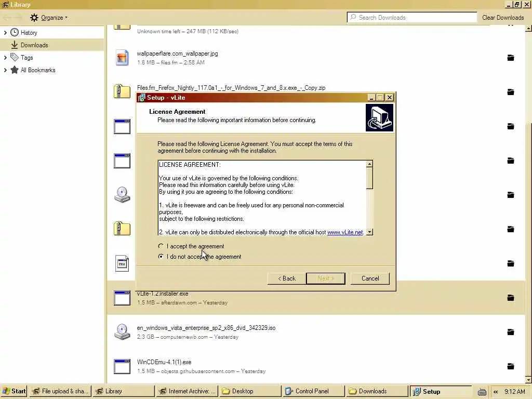
Task: Click the Cancel button in vLite setup
Action: point(370,278)
